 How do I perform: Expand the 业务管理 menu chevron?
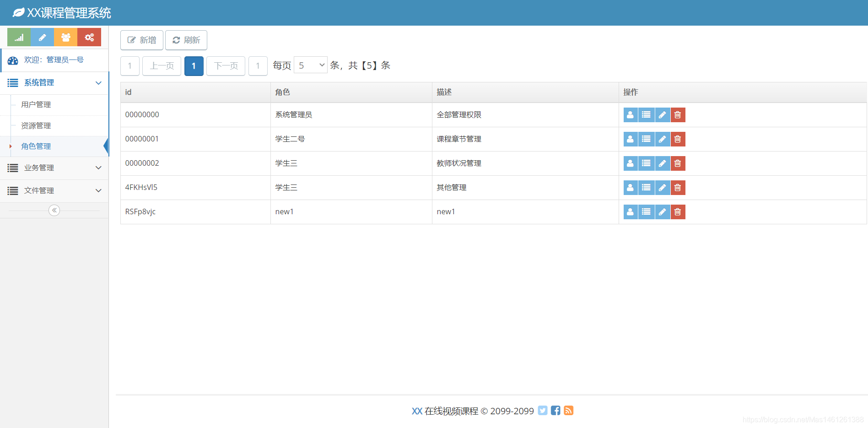[x=98, y=168]
